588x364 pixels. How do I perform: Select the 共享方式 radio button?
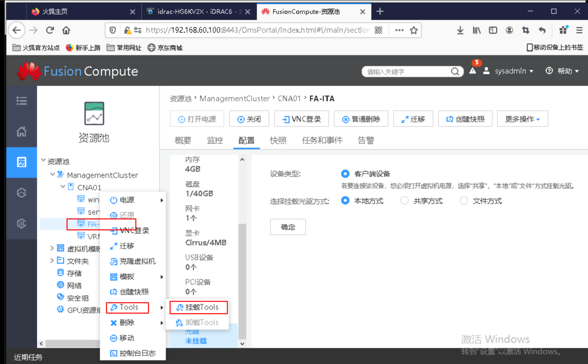(404, 201)
